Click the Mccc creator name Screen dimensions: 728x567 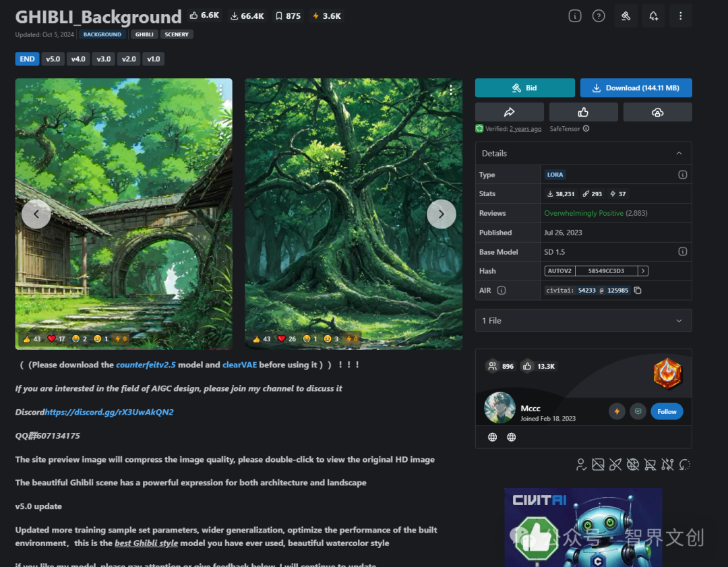click(x=530, y=408)
